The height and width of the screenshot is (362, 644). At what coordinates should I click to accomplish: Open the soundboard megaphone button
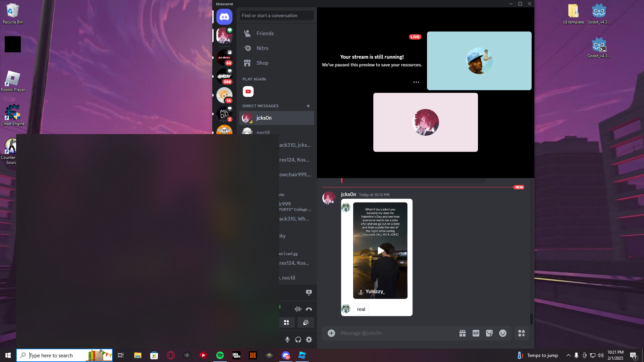[x=306, y=322]
